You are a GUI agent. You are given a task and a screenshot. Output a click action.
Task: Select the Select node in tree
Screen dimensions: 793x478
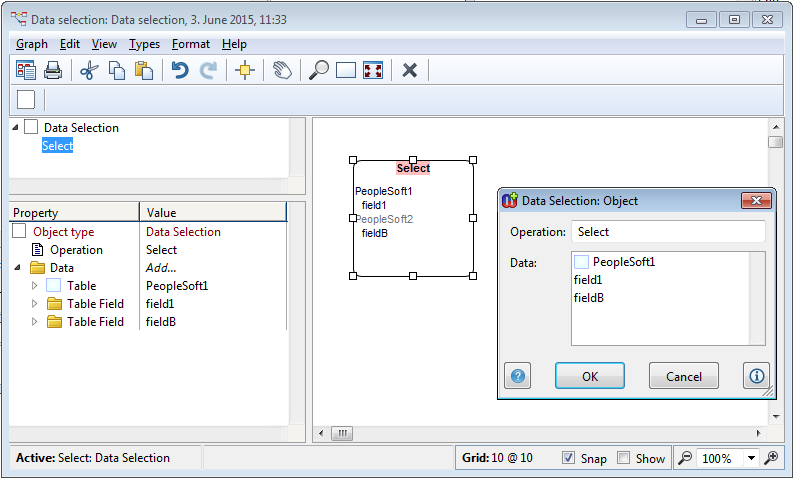point(57,146)
